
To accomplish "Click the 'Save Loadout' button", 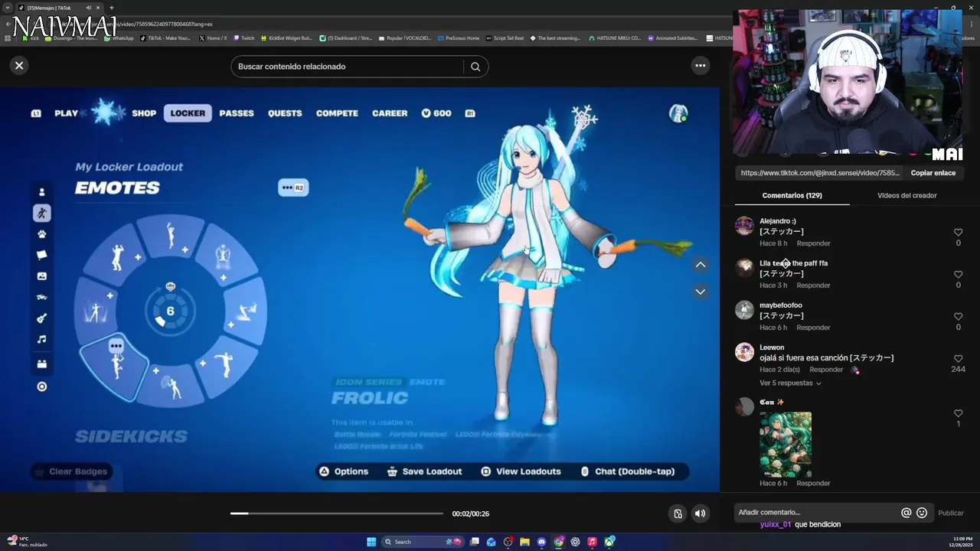I will (425, 471).
